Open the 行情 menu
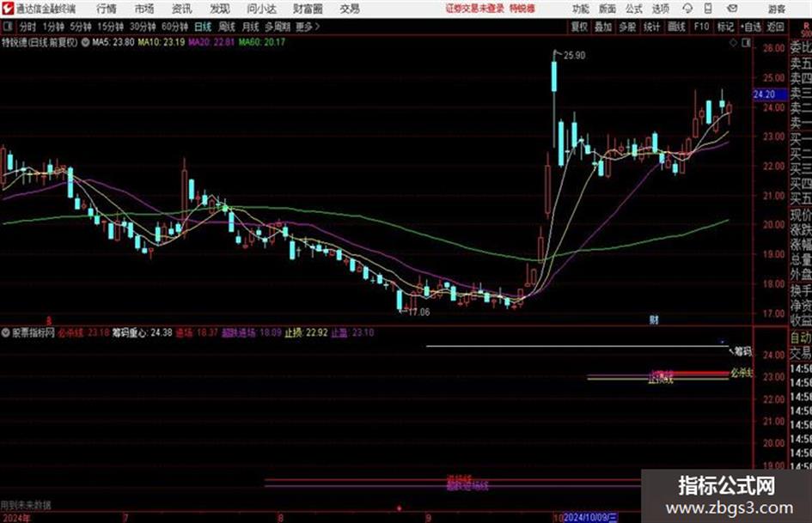812x523 pixels. tap(107, 9)
